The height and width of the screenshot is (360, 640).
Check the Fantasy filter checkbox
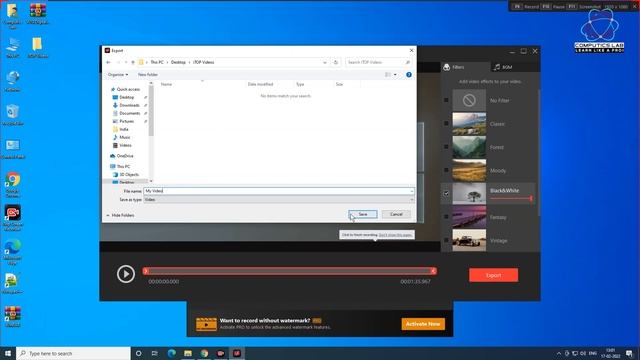446,217
